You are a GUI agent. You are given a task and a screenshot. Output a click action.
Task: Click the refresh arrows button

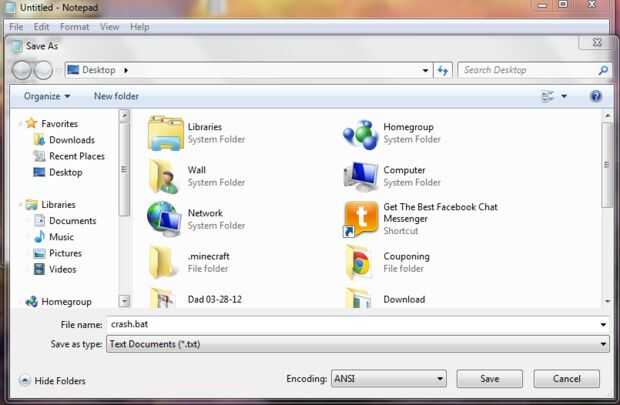442,70
